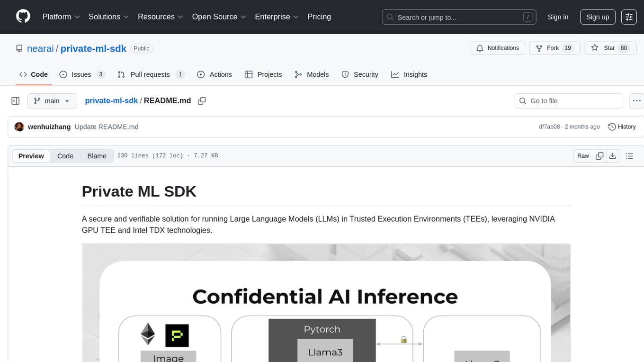Download the raw file icon
Viewport: 644px width, 362px height.
(x=613, y=156)
